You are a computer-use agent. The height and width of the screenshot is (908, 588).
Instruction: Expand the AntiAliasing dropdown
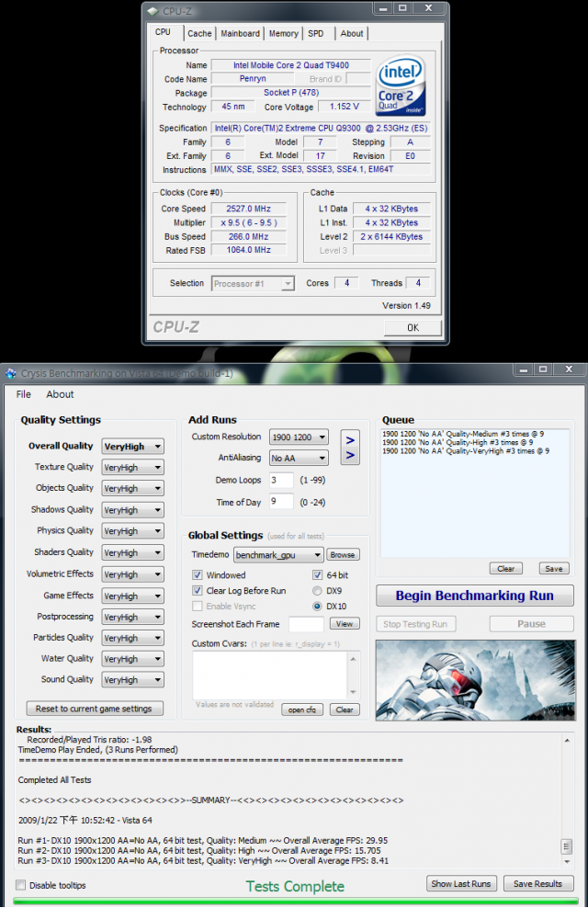[300, 458]
